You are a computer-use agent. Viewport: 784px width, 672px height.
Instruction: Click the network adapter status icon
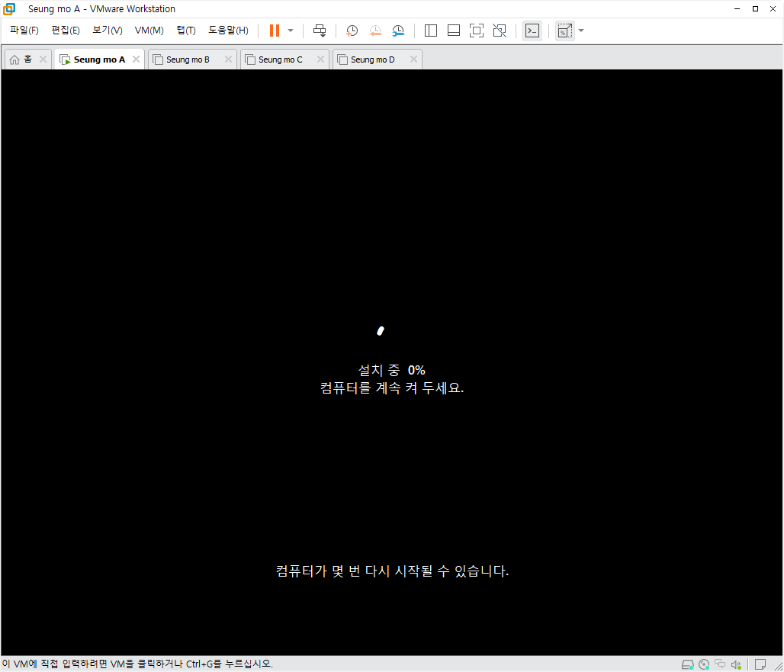tap(720, 664)
